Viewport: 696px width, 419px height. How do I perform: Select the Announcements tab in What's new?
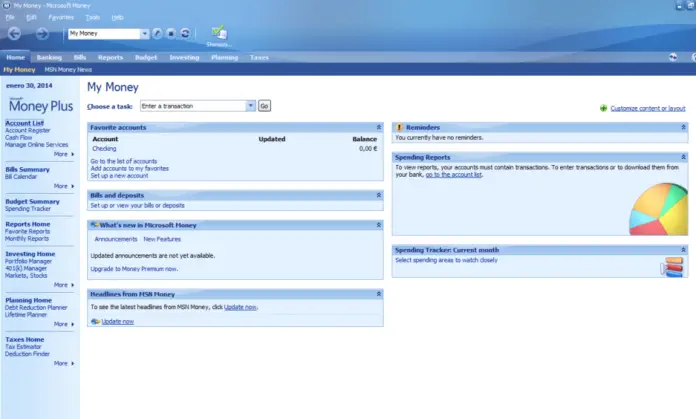[x=116, y=239]
